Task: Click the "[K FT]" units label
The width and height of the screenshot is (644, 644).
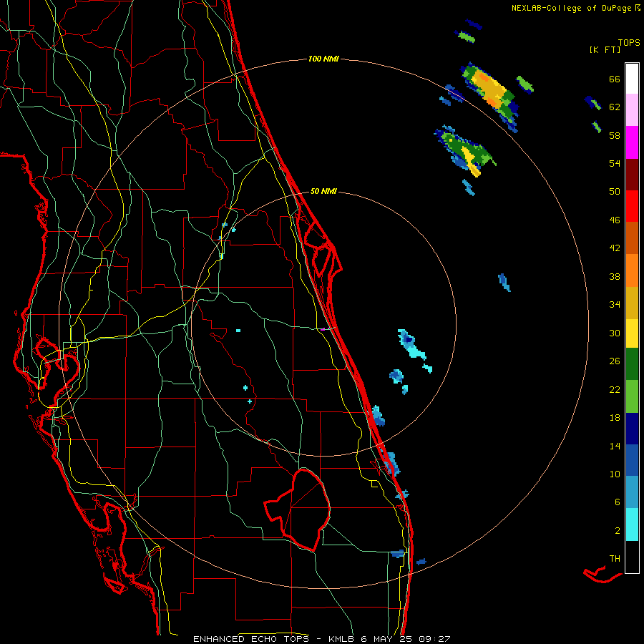Action: pos(605,50)
